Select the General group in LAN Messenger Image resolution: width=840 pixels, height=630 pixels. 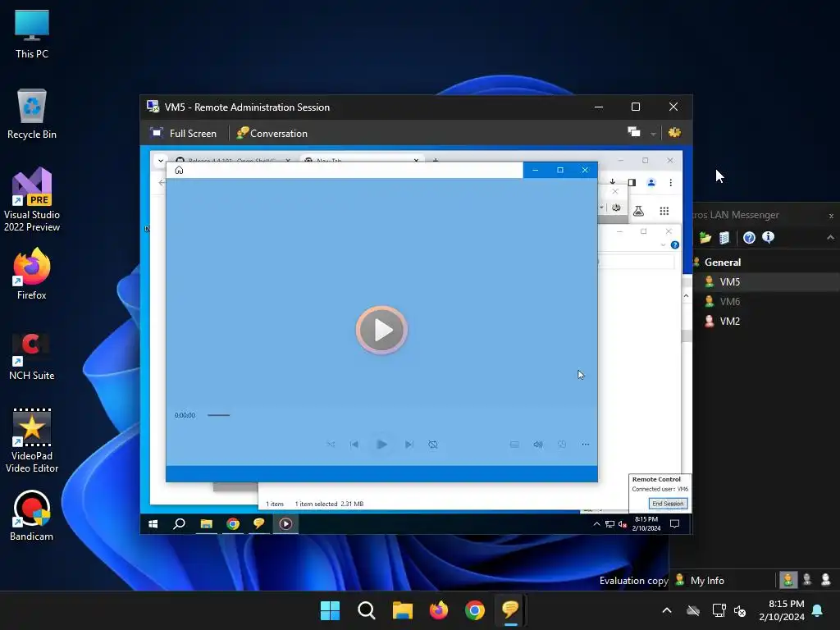(722, 262)
